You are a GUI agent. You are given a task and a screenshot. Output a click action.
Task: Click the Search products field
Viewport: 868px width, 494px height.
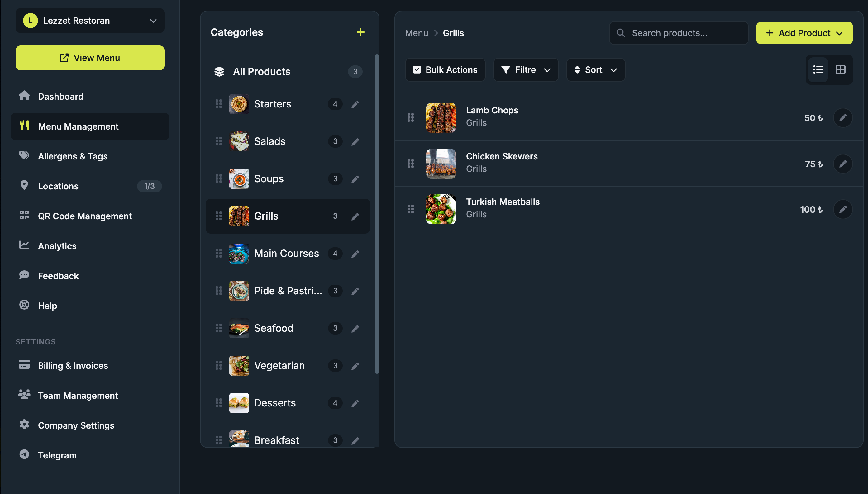coord(679,33)
